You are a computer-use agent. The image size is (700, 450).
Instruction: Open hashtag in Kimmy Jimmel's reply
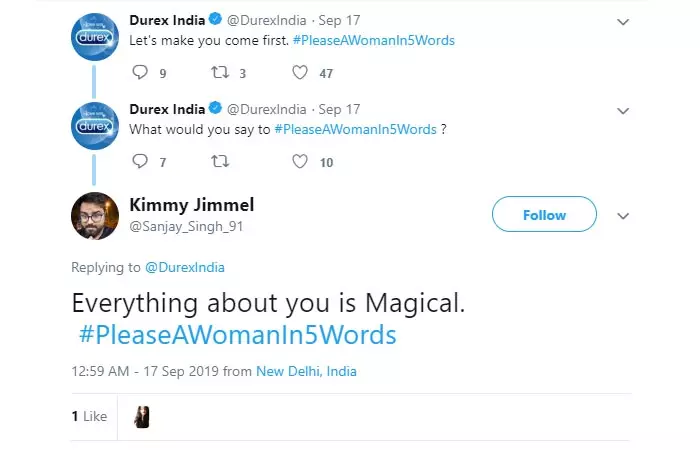point(236,334)
